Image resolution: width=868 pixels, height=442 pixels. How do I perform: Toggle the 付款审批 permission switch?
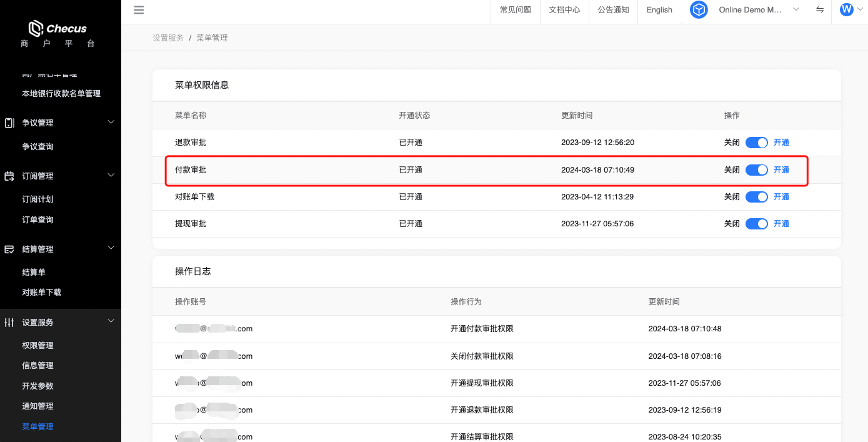click(756, 170)
